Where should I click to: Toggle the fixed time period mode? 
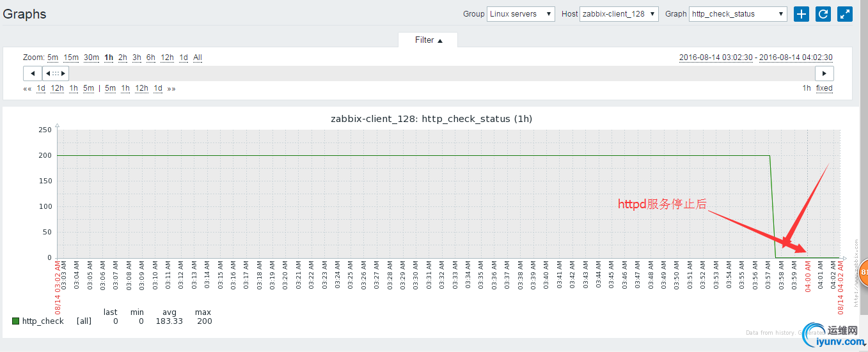[x=824, y=88]
